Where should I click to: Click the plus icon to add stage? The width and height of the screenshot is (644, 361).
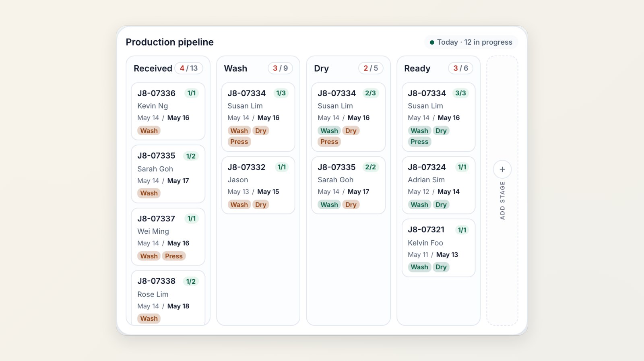click(502, 169)
